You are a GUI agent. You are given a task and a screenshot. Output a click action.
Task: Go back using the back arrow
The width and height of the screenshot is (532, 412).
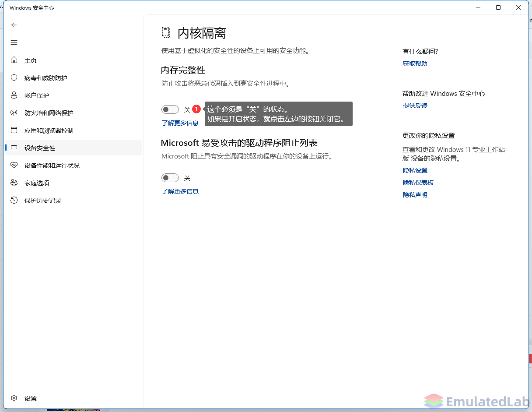(14, 25)
